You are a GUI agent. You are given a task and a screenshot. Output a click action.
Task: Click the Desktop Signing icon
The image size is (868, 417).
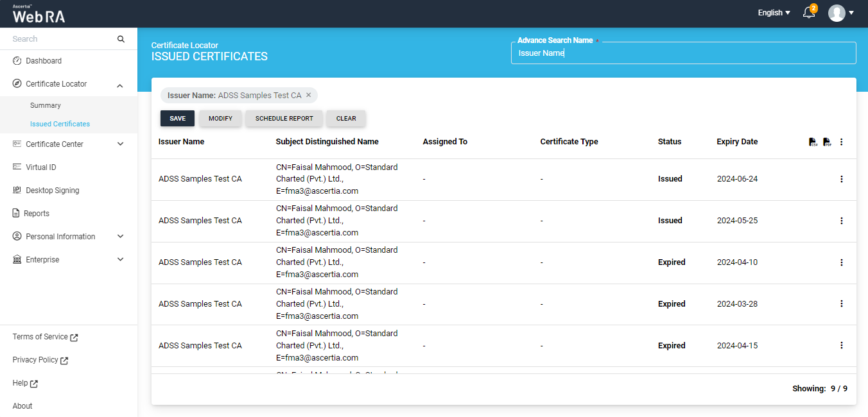[x=17, y=191]
